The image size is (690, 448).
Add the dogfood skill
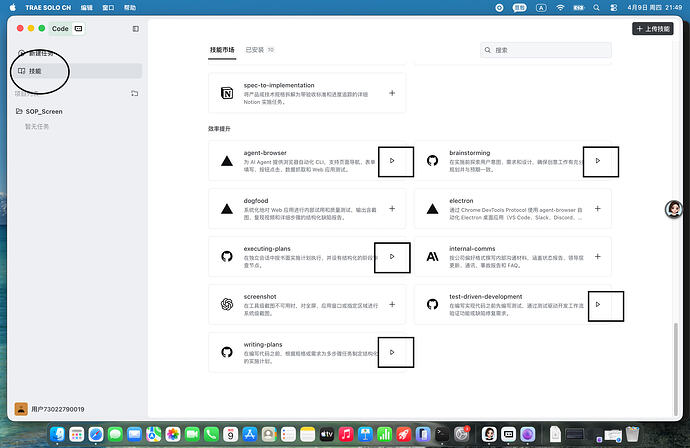point(392,209)
